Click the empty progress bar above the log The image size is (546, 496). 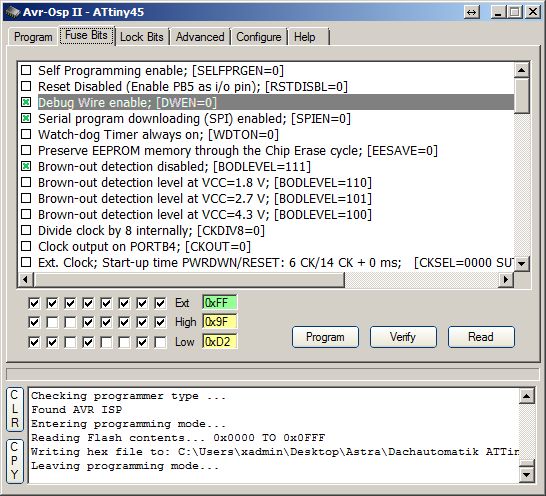273,374
